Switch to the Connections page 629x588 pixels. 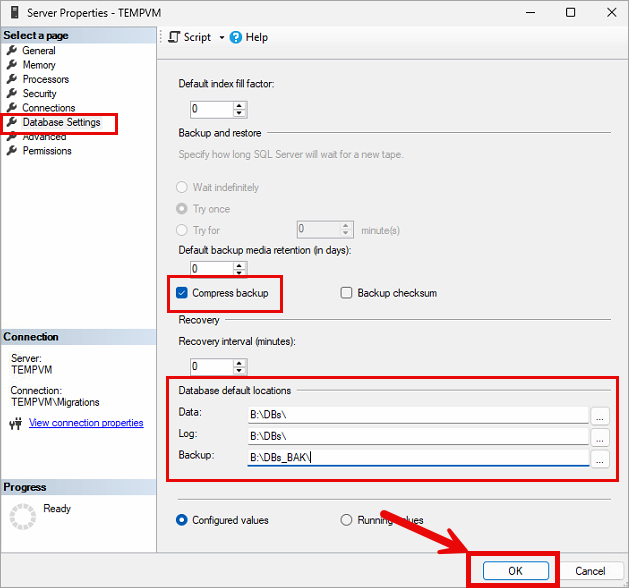(48, 108)
